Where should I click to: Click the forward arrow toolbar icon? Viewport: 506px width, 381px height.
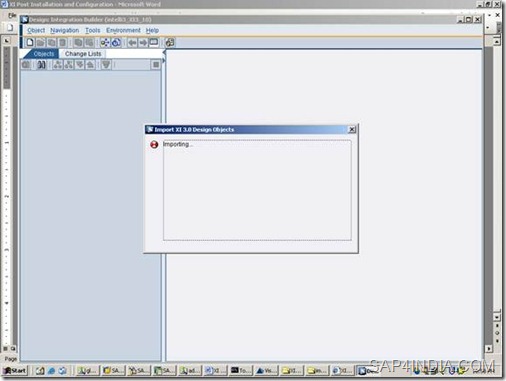[143, 42]
